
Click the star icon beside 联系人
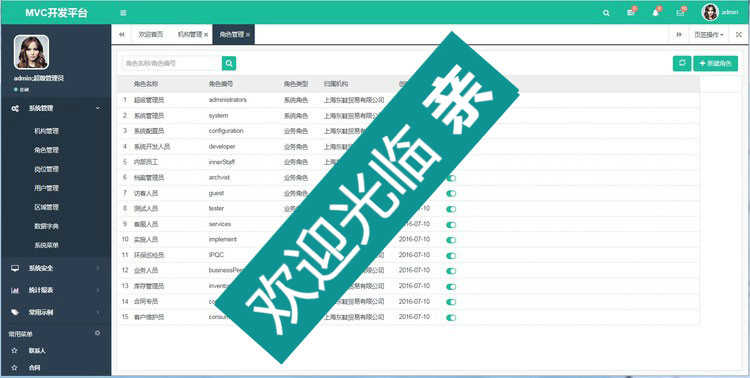(14, 351)
